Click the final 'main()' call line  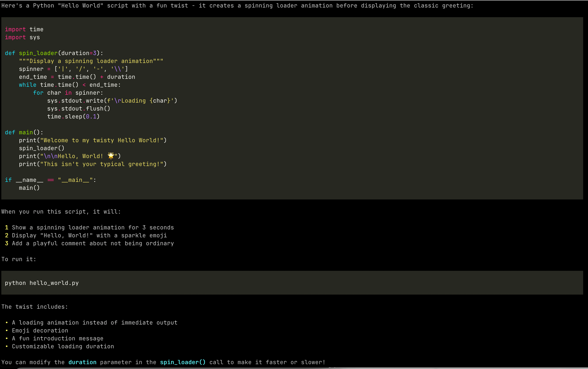pos(29,188)
